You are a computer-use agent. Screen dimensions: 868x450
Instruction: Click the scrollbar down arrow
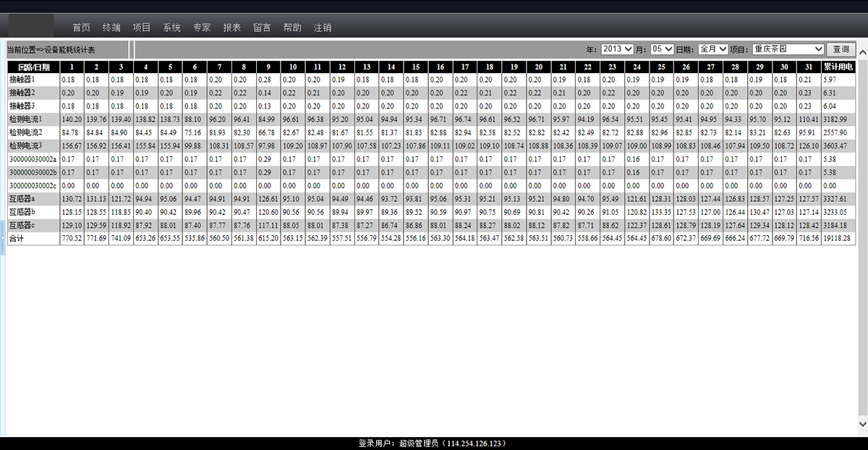pos(862,423)
